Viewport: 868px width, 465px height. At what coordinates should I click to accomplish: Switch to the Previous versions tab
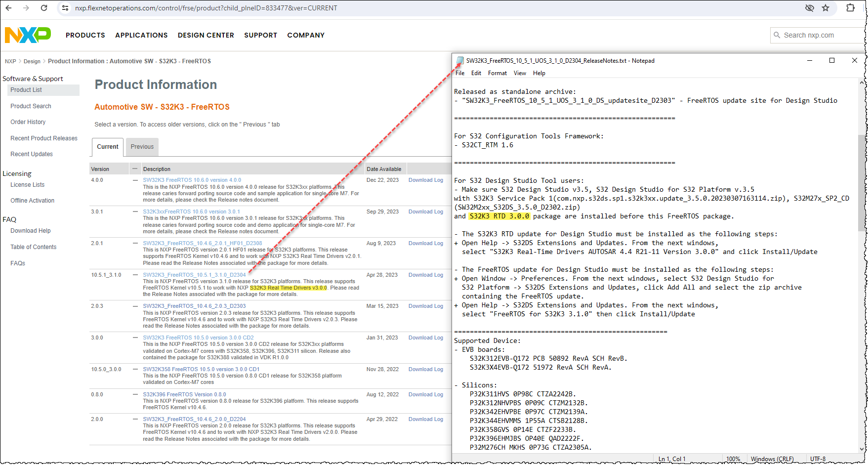click(x=142, y=147)
